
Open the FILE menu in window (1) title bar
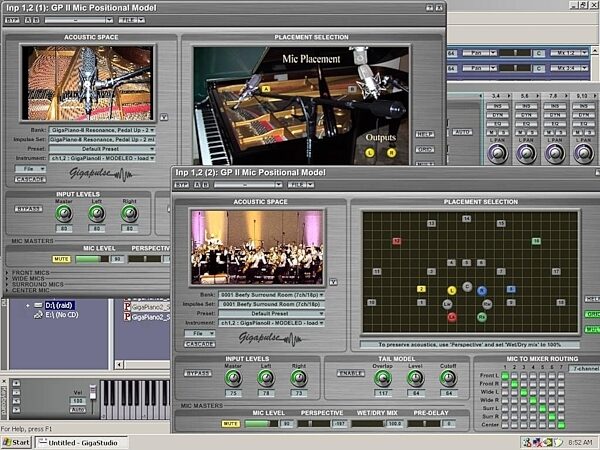pyautogui.click(x=132, y=20)
